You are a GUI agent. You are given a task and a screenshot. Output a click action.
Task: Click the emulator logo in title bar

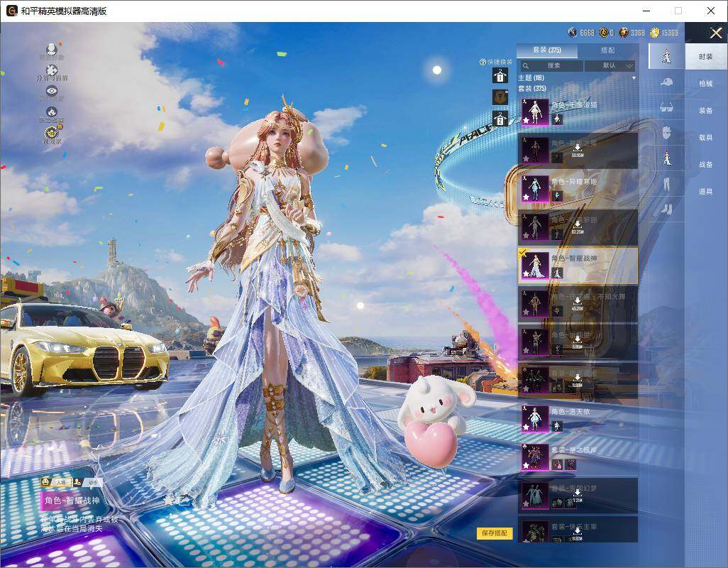pos(11,11)
